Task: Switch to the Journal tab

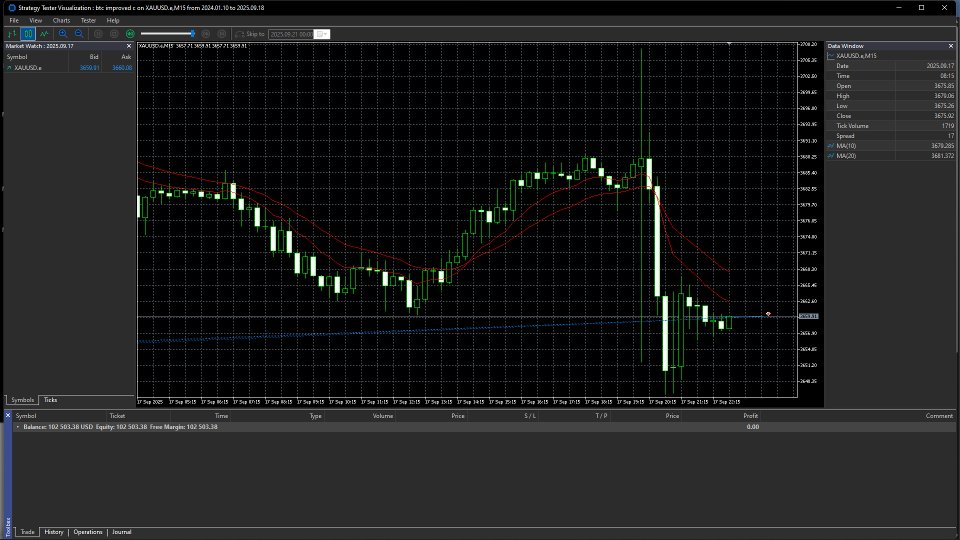Action: pos(121,532)
